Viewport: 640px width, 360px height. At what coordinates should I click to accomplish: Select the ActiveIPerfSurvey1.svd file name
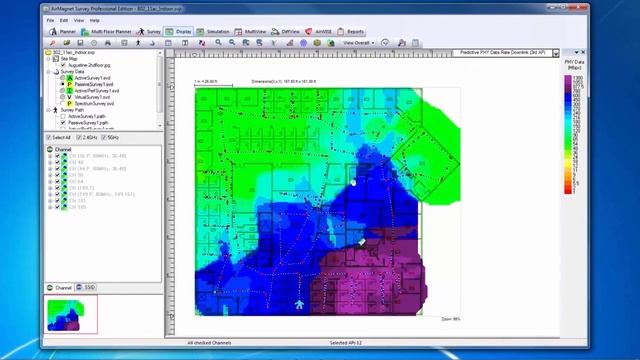[97, 91]
